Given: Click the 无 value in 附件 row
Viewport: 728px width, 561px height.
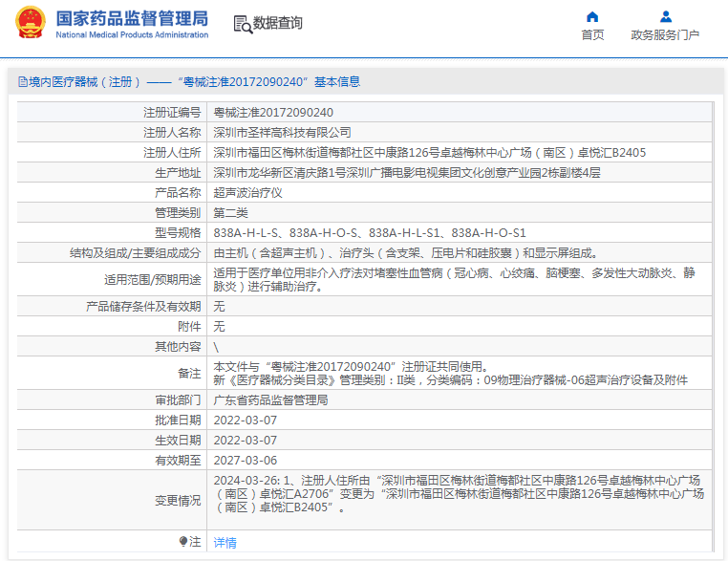Looking at the screenshot, I should click(x=219, y=327).
